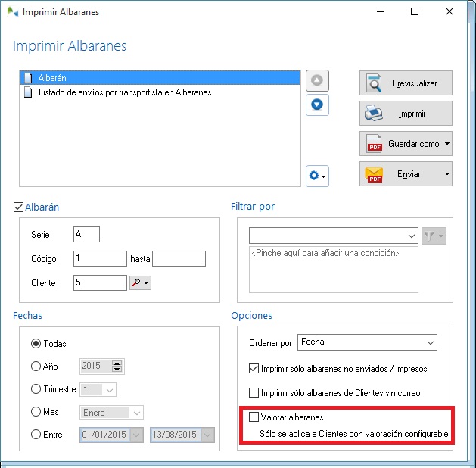Open the gear settings dropdown icon

pyautogui.click(x=317, y=176)
